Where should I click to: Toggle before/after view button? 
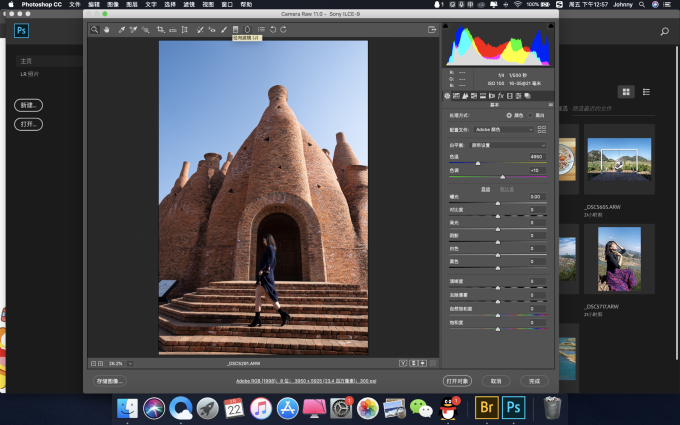click(x=403, y=363)
